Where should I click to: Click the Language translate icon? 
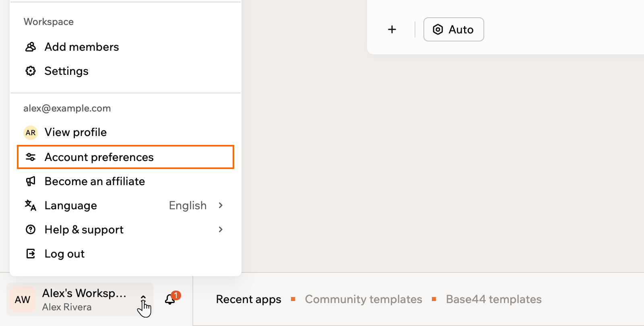coord(31,205)
